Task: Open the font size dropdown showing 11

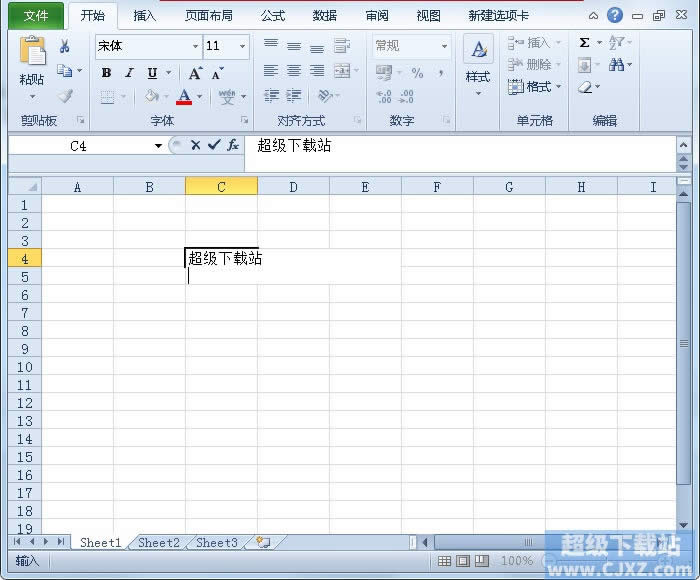Action: click(x=242, y=46)
